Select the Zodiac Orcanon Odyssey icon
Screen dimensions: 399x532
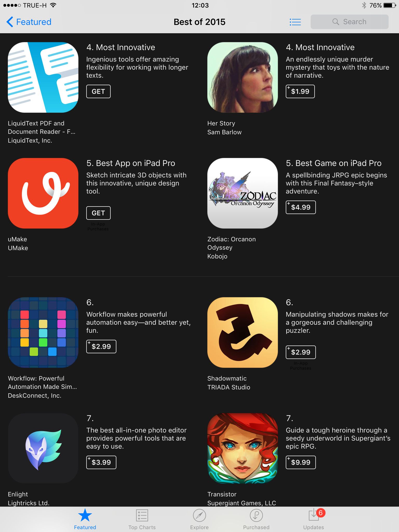coord(243,193)
